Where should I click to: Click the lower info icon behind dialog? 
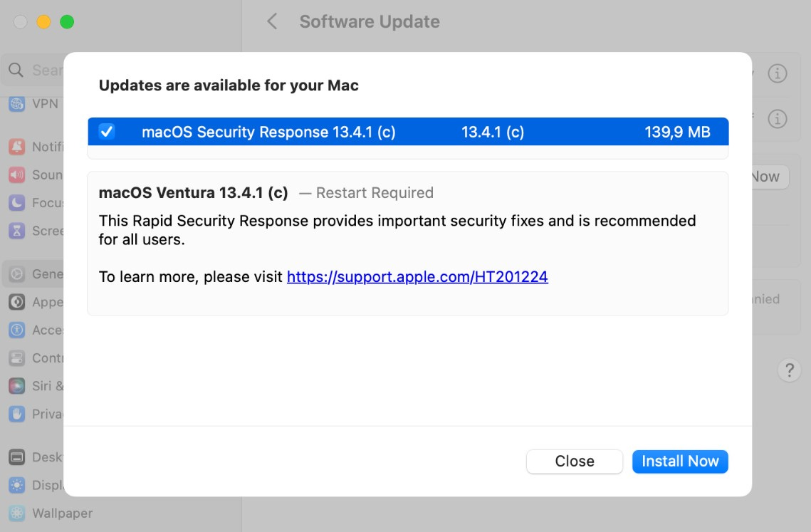[x=777, y=119]
